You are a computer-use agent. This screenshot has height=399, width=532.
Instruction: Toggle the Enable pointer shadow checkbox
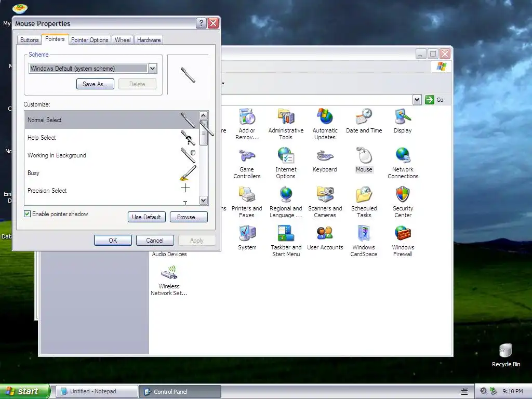pyautogui.click(x=27, y=214)
